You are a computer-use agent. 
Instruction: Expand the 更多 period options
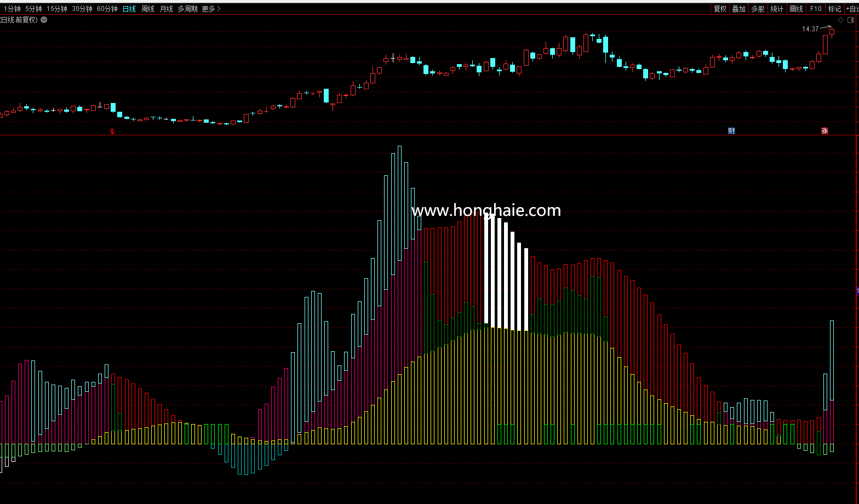[211, 9]
